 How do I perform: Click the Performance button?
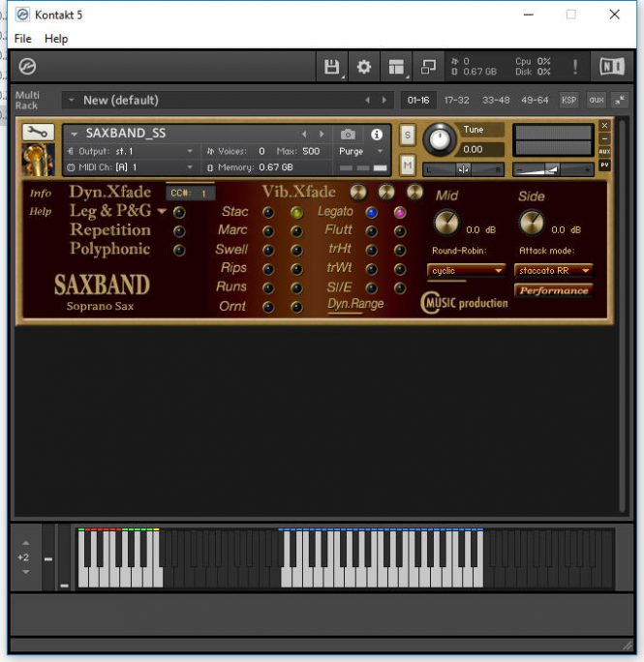(x=554, y=290)
